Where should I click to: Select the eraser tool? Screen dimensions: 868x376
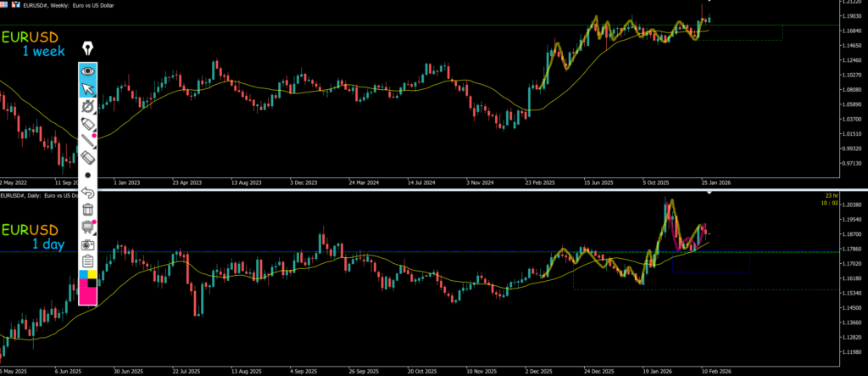[87, 158]
